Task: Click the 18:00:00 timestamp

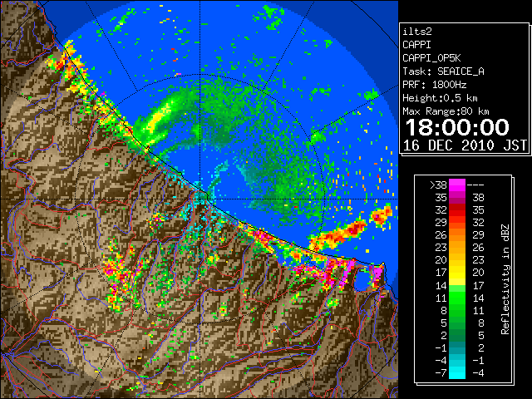Action: (457, 127)
